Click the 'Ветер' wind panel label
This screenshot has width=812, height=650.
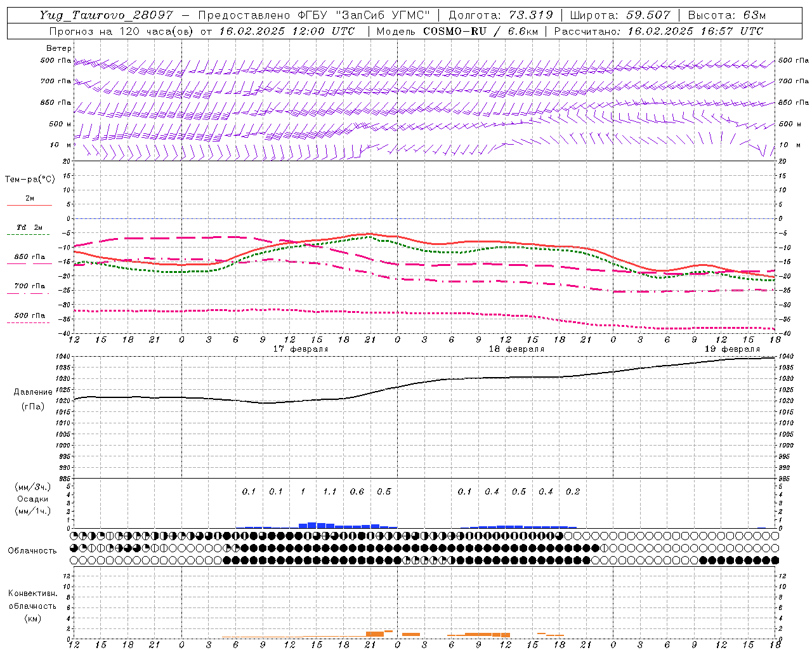coord(59,48)
